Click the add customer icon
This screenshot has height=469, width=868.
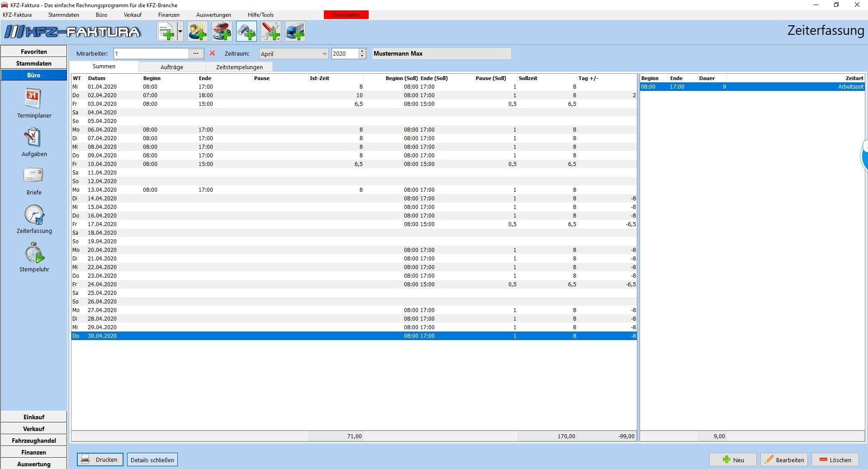[x=198, y=32]
